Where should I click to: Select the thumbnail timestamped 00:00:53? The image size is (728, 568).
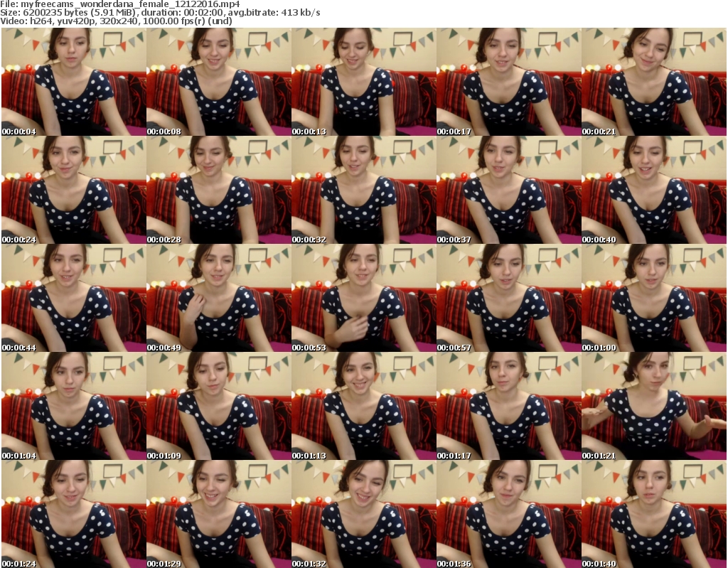364,298
